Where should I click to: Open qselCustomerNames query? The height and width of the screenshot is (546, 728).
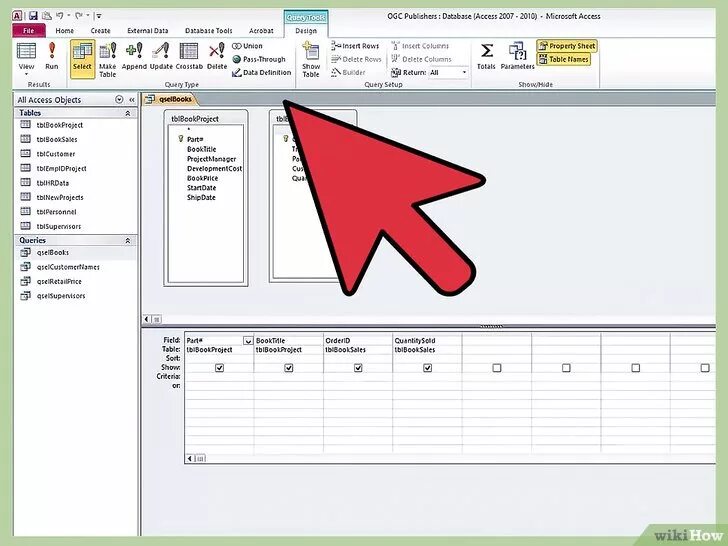(68, 267)
